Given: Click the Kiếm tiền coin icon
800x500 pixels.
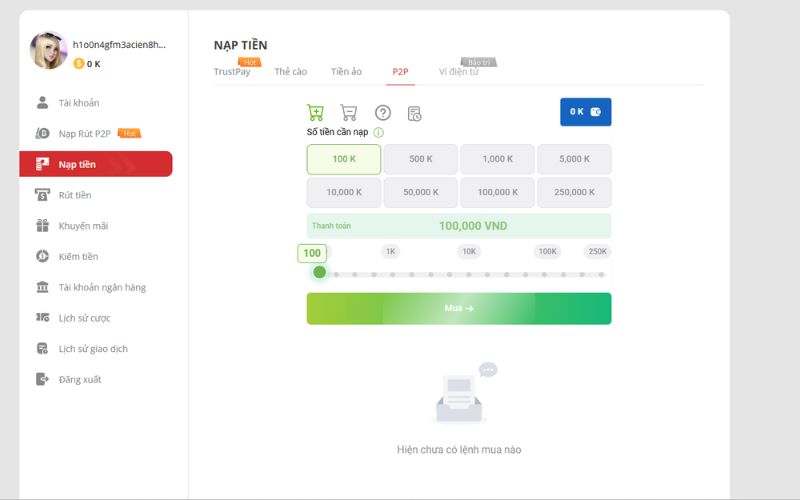Looking at the screenshot, I should point(42,256).
